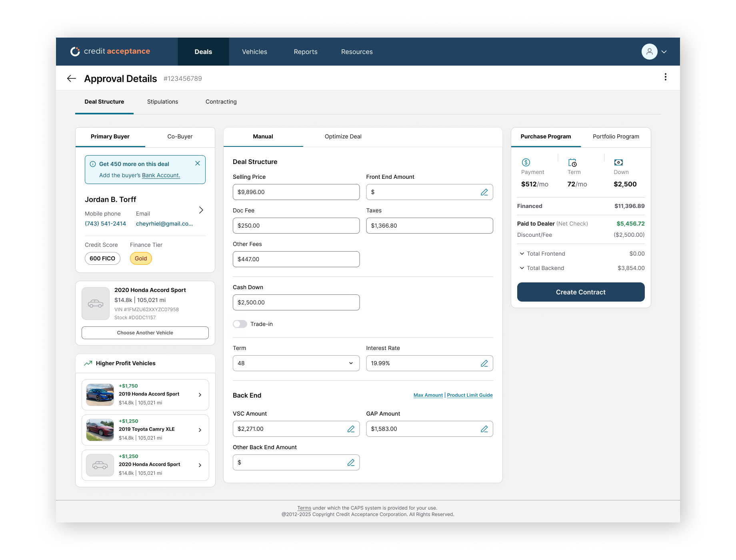The width and height of the screenshot is (736, 560).
Task: Click the Selling Price input field
Action: pos(296,192)
